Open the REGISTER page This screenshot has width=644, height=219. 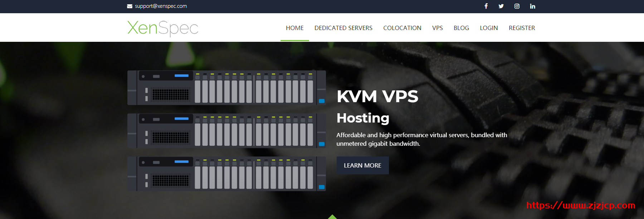(x=522, y=28)
